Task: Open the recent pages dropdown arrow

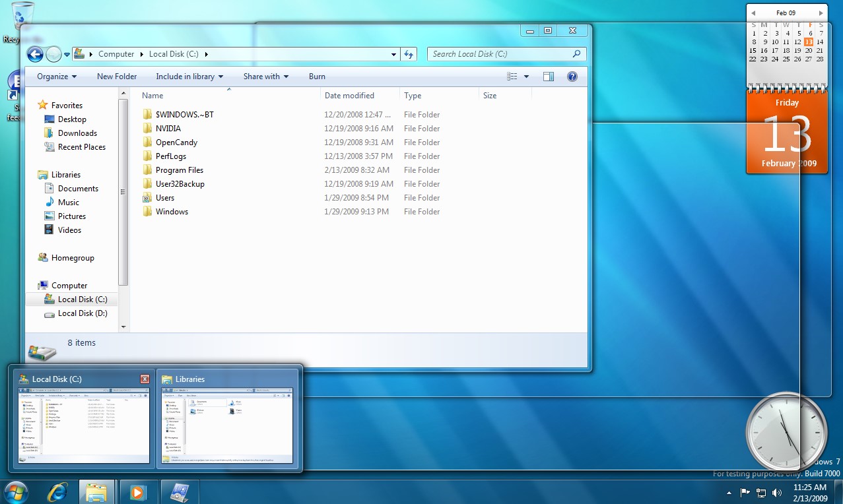Action: [67, 55]
